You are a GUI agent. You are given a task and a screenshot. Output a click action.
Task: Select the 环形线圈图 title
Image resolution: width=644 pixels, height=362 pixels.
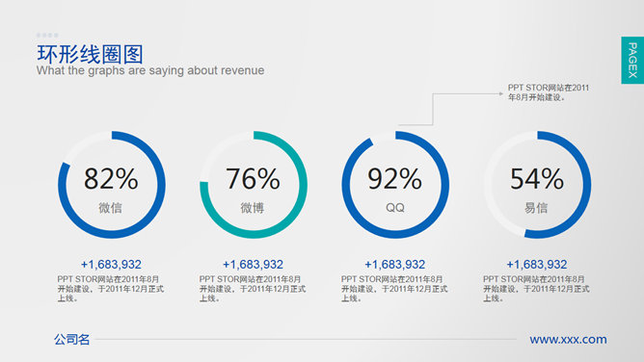tap(90, 54)
